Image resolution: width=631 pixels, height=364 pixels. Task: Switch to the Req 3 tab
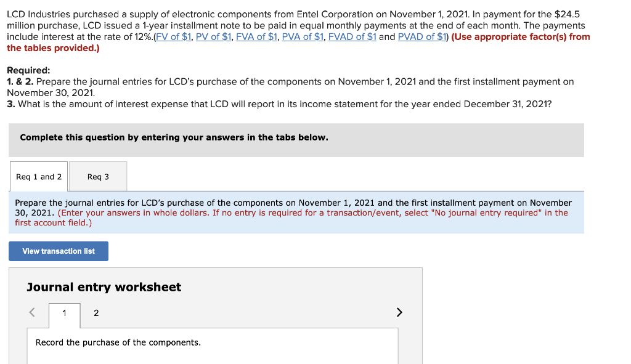click(98, 176)
